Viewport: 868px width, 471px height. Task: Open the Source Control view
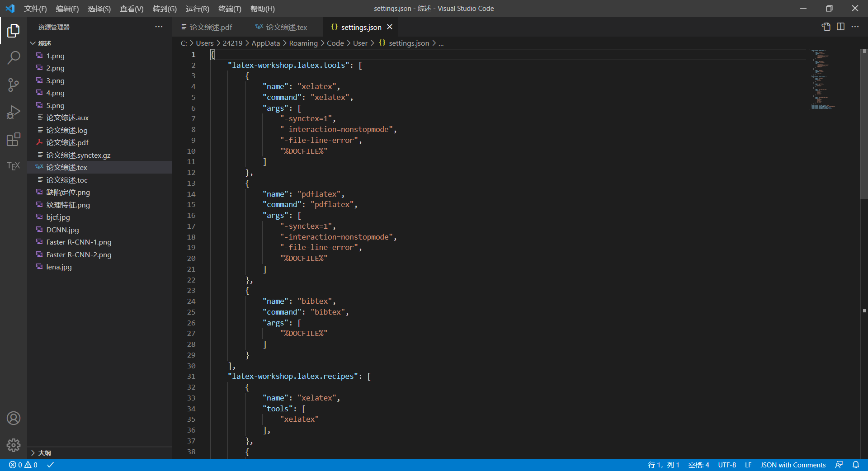13,85
